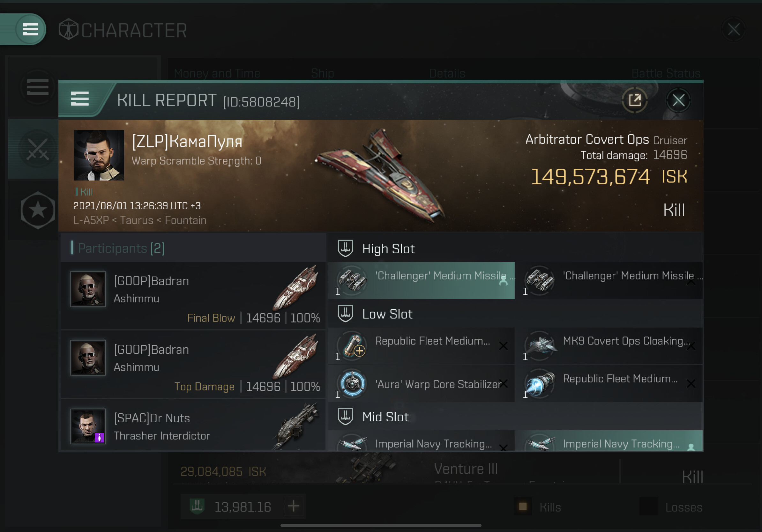Click the MK9 Covert Ops Cloaking module icon
The image size is (762, 532).
click(x=540, y=346)
